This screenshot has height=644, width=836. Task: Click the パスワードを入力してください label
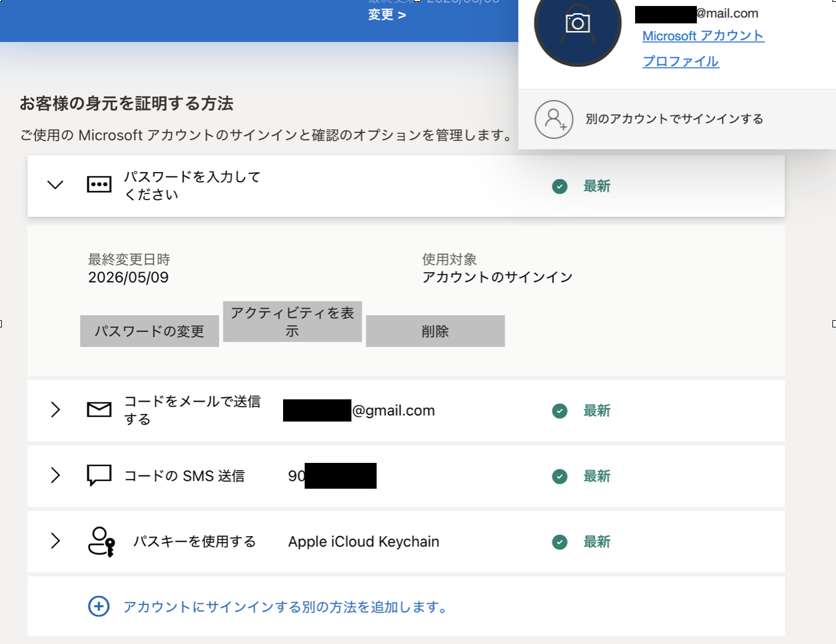(192, 185)
